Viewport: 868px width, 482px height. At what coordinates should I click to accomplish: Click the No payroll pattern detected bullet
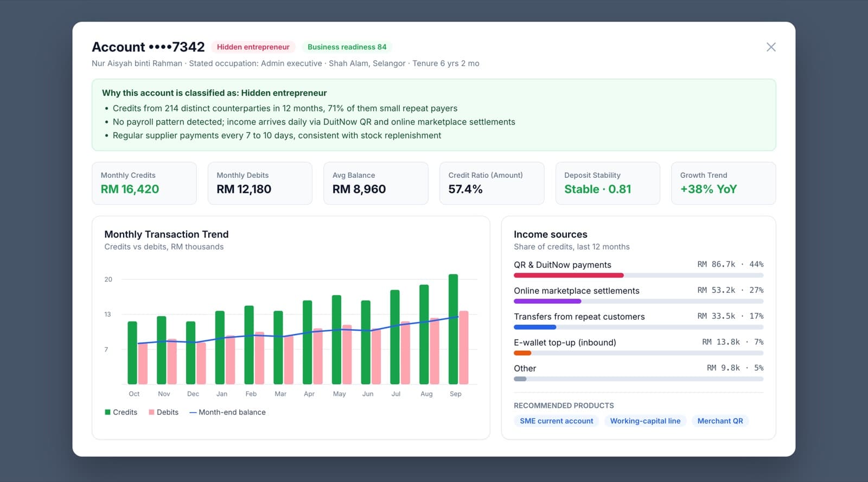point(314,122)
